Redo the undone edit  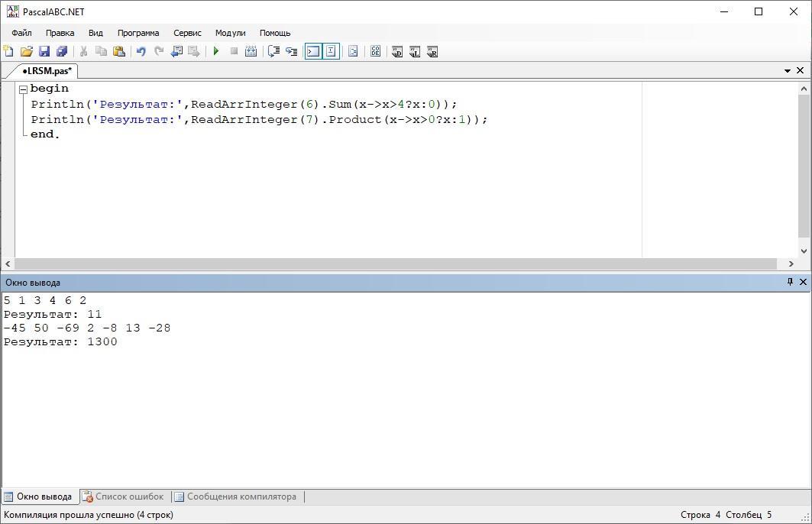pos(158,51)
